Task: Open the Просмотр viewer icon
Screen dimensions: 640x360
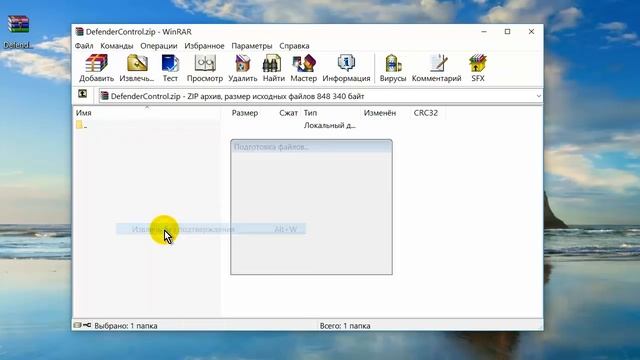Action: point(205,68)
